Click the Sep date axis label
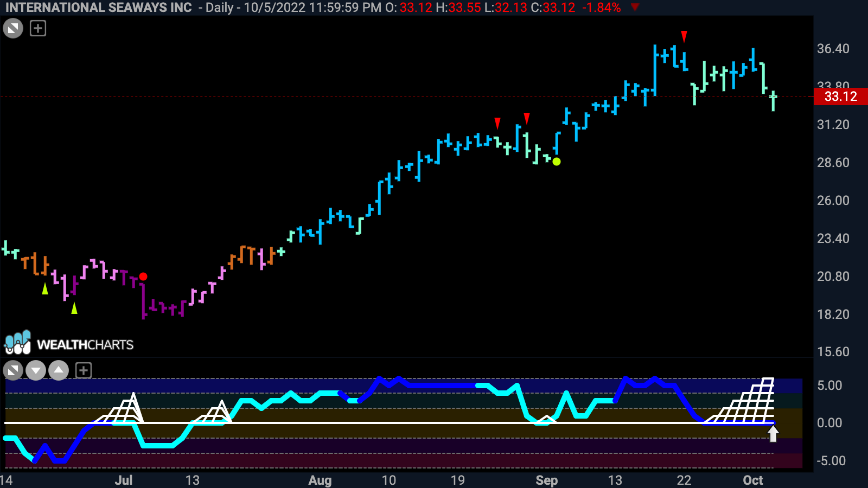 [x=547, y=480]
